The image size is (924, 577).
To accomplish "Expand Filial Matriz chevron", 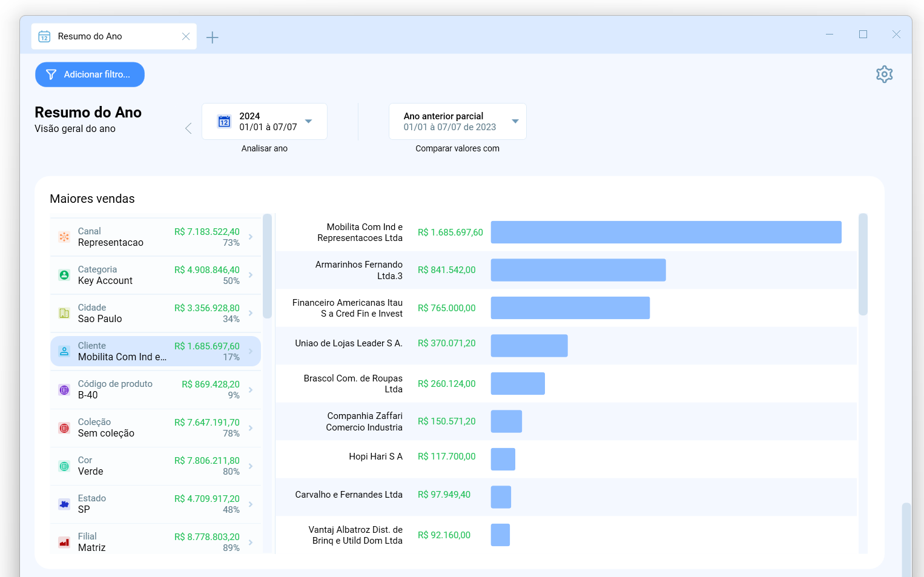I will (x=251, y=542).
